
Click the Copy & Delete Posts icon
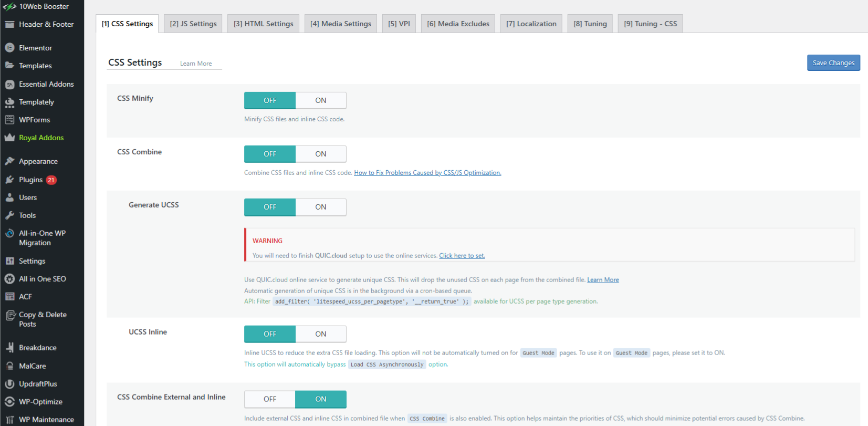[x=9, y=315]
